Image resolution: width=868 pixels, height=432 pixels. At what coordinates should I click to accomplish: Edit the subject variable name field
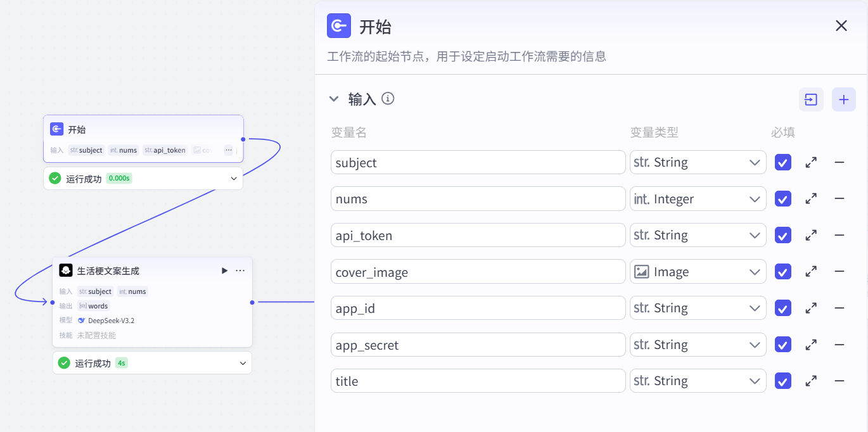(478, 162)
